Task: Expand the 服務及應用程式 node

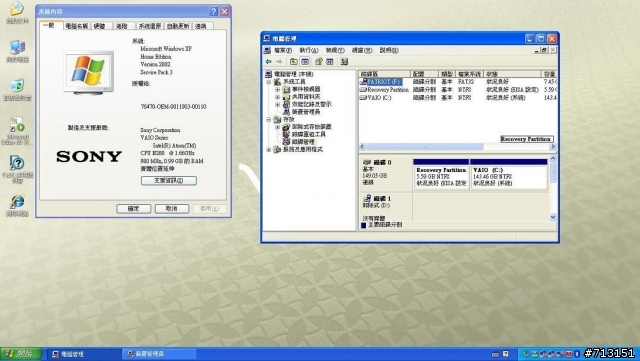Action: [x=269, y=149]
